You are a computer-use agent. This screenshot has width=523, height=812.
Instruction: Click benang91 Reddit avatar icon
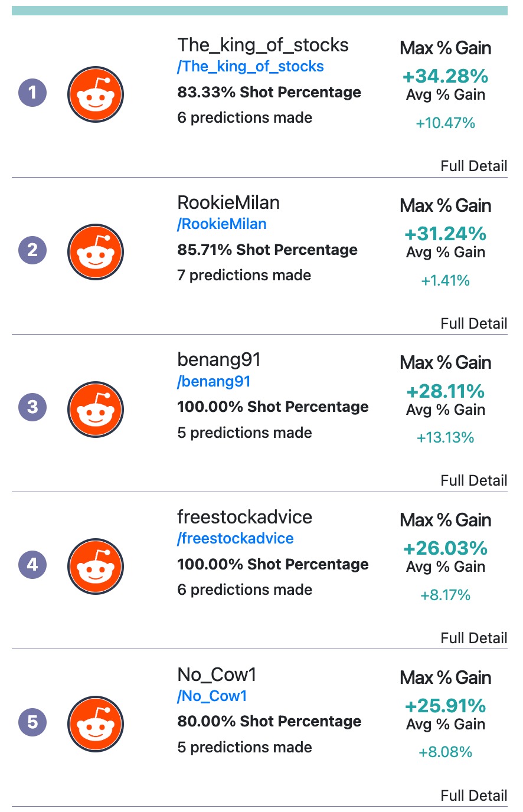click(96, 409)
